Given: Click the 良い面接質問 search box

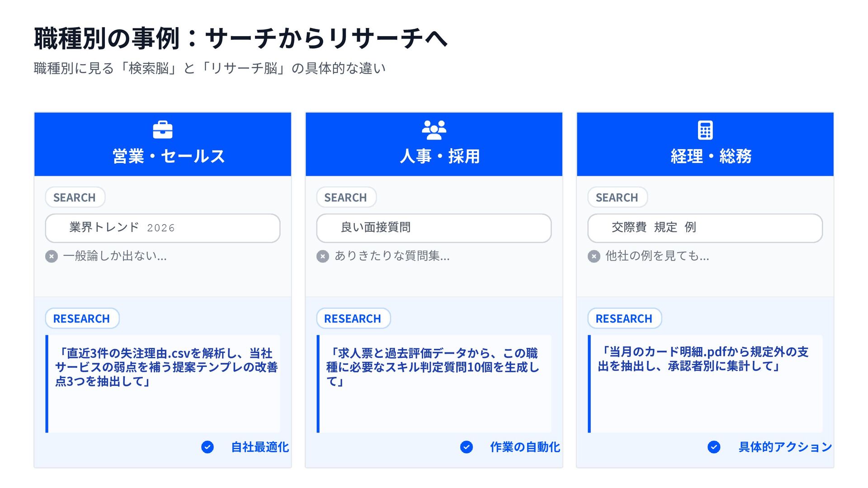Looking at the screenshot, I should click(x=434, y=228).
